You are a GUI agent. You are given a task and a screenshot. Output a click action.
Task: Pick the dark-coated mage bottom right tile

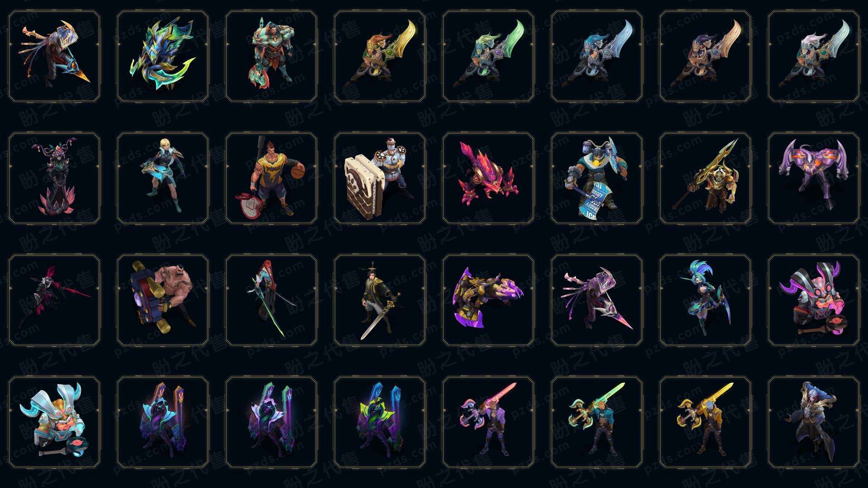814,422
